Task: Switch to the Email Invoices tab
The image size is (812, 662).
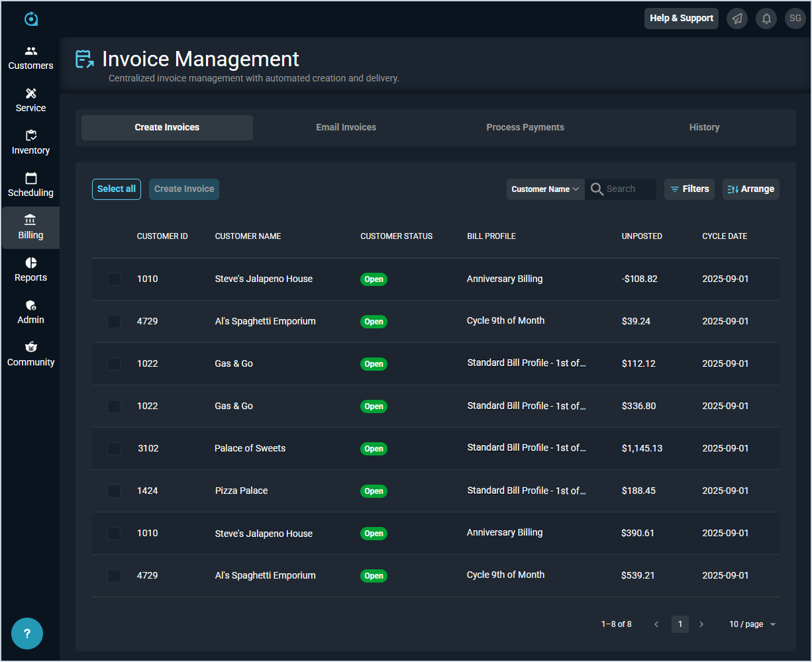Action: (x=346, y=128)
